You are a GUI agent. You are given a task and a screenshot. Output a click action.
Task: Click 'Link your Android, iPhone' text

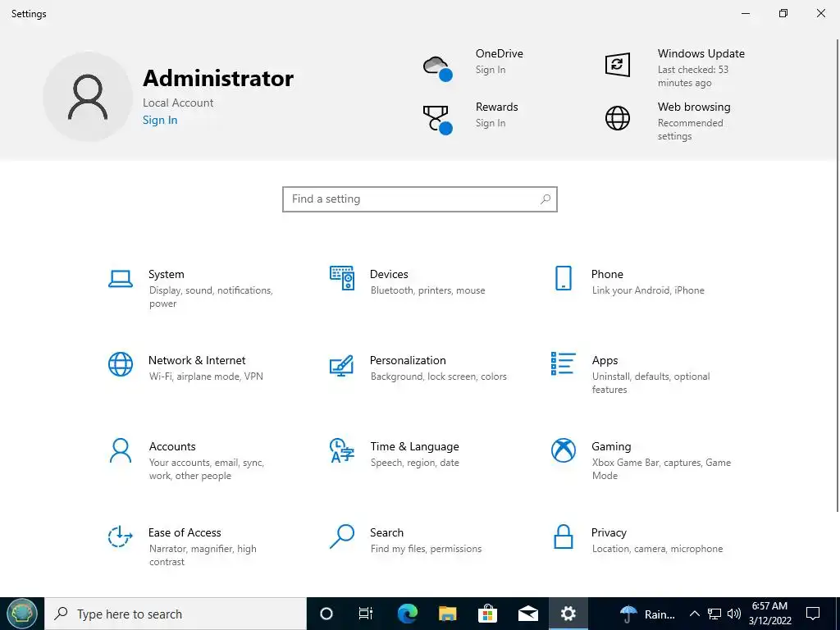point(648,290)
